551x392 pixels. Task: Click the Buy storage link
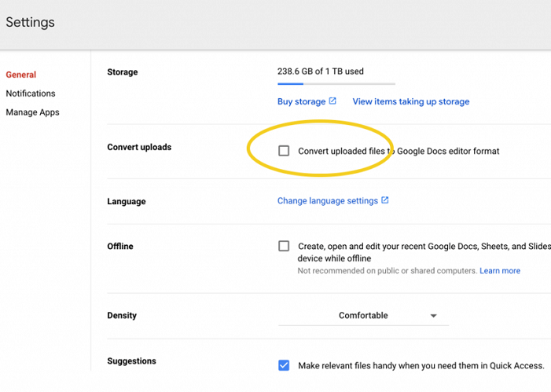point(301,101)
